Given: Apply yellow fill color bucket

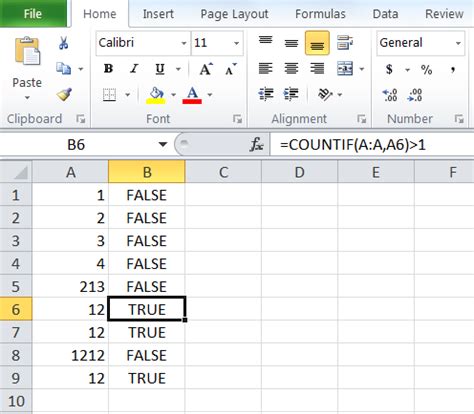Looking at the screenshot, I should tap(156, 95).
